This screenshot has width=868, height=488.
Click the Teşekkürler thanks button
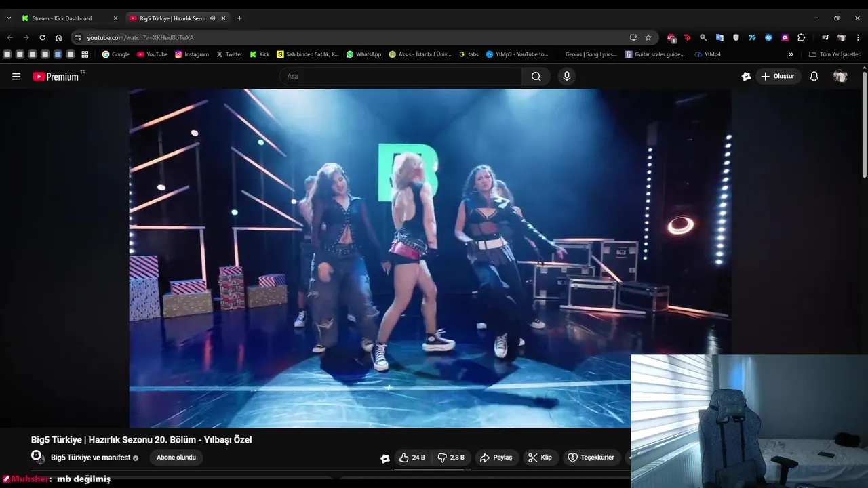coord(591,457)
